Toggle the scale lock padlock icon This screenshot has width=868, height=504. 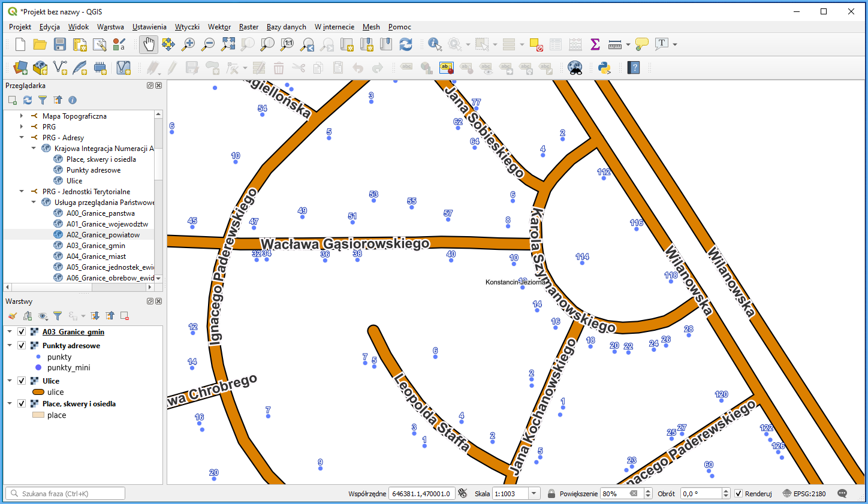coord(551,494)
